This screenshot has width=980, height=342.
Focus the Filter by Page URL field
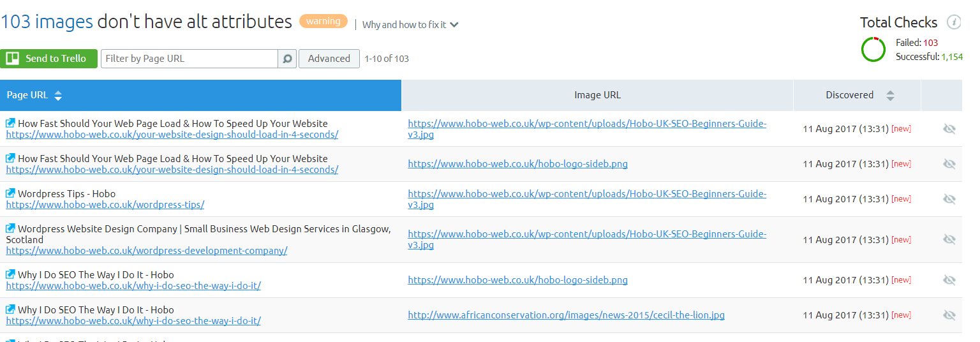pos(189,59)
